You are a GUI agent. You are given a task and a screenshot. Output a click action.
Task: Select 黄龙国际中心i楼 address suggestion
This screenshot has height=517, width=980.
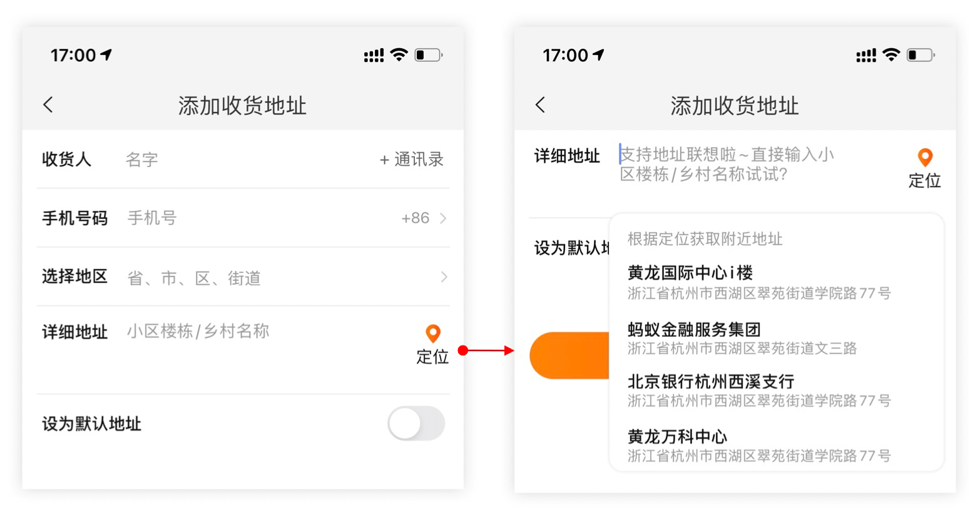click(x=758, y=282)
